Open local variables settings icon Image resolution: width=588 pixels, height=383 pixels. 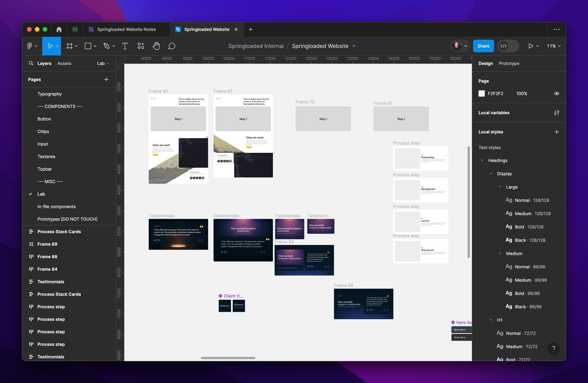[557, 113]
